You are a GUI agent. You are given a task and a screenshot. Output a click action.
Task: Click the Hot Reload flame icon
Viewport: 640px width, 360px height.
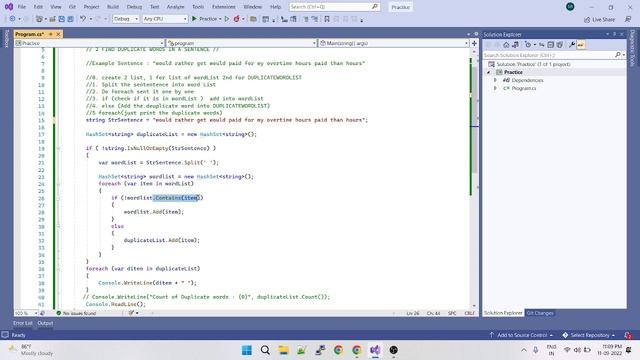pyautogui.click(x=236, y=19)
